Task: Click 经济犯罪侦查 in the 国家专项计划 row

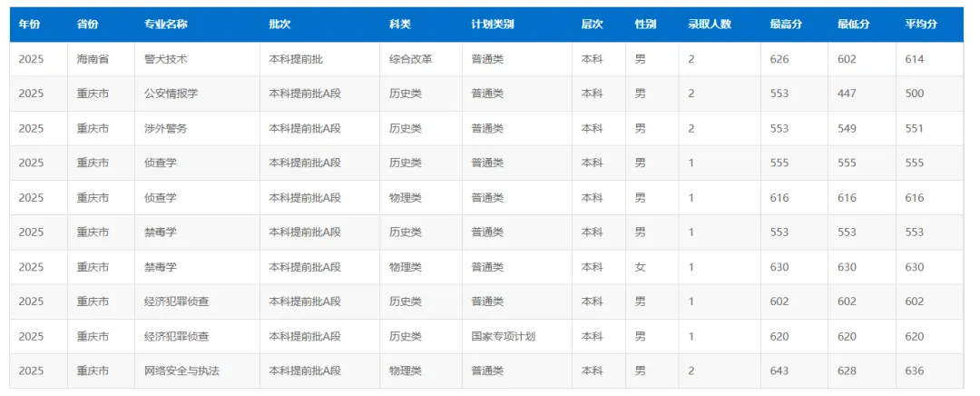Action: click(177, 337)
